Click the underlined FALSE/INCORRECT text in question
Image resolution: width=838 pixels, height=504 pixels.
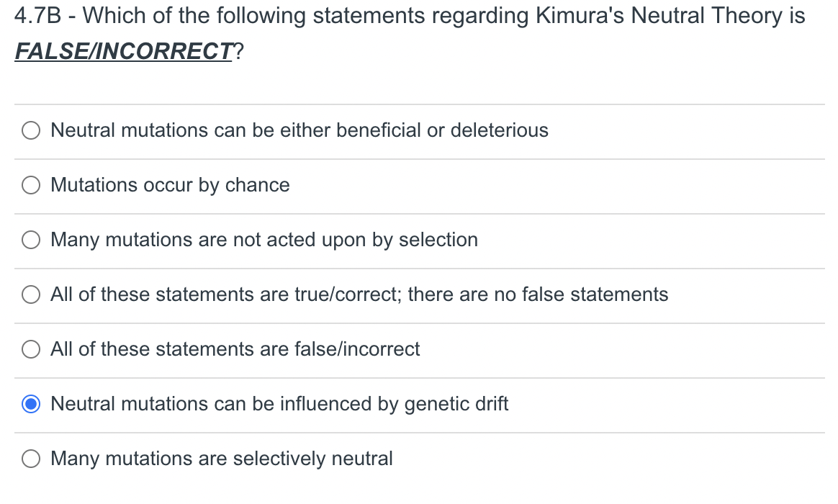(123, 52)
